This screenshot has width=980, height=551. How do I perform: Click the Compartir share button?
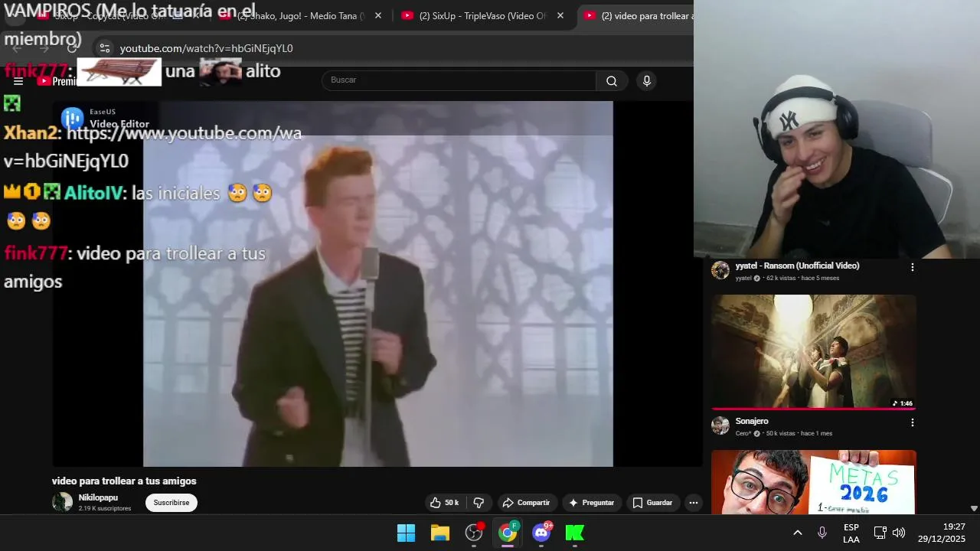coord(526,503)
